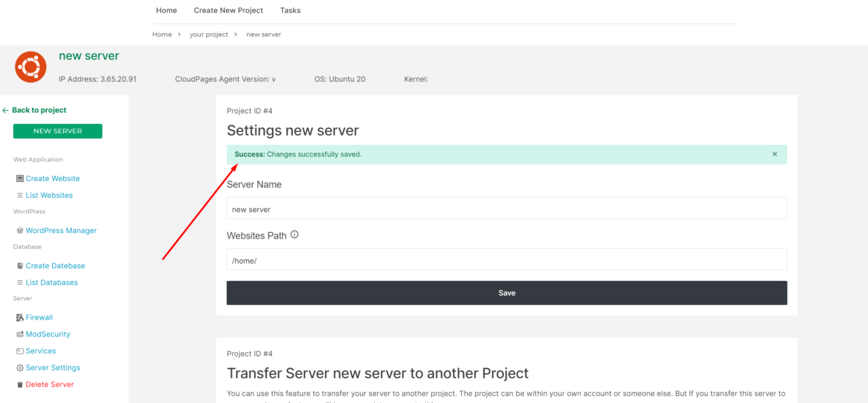Image resolution: width=868 pixels, height=403 pixels.
Task: Click the ModSecurity sidebar icon
Action: pyautogui.click(x=19, y=334)
